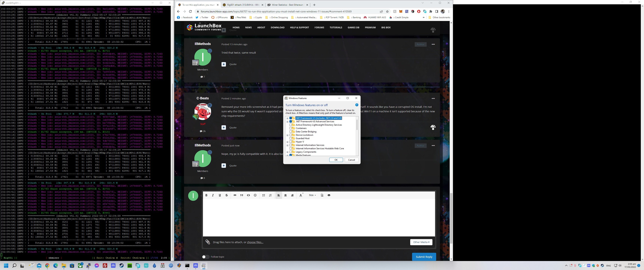Click the forum page vertical scrollbar
Viewport: 644px width, 270px height.
click(x=451, y=218)
